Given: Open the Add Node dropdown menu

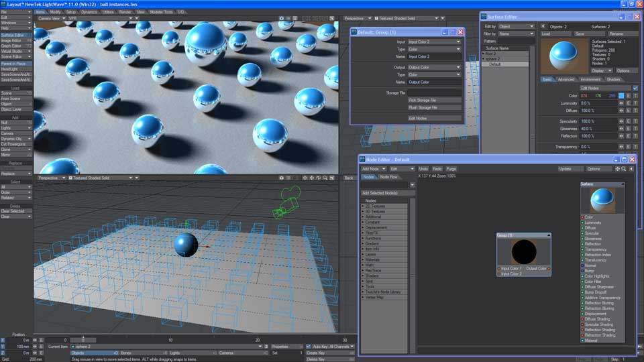Looking at the screenshot, I should point(374,169).
